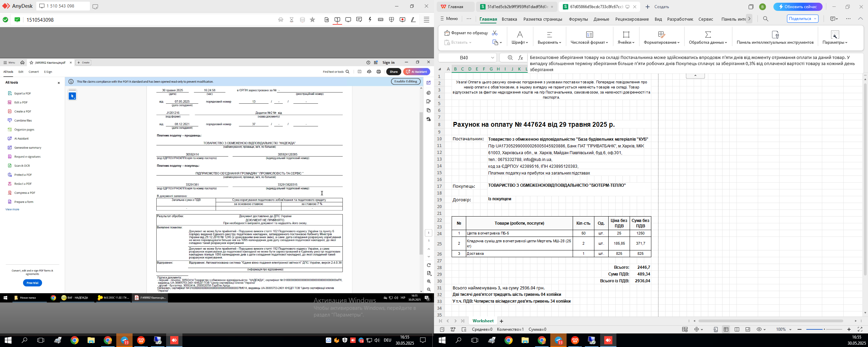This screenshot has width=868, height=347.
Task: Switch to Рецензирование ribbon tab
Action: click(632, 19)
